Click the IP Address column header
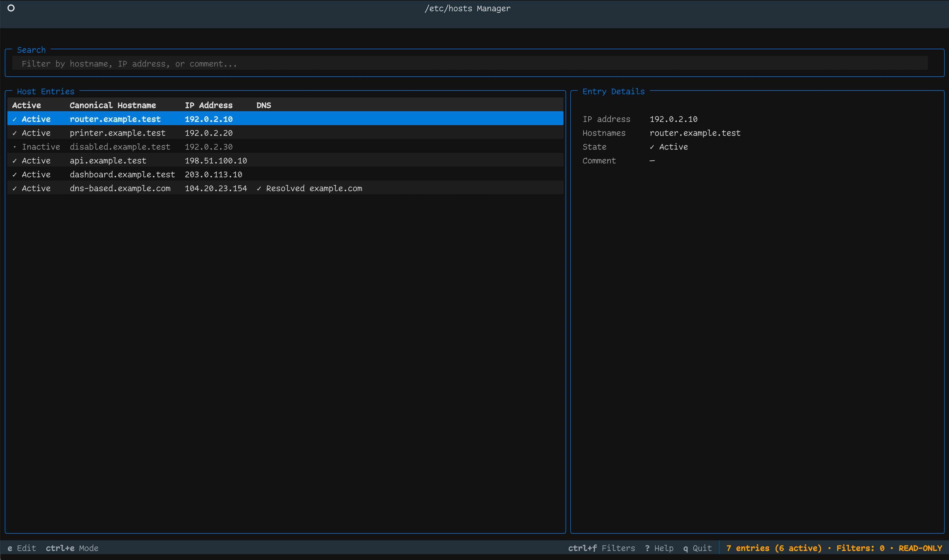Viewport: 949px width, 560px height. 208,105
